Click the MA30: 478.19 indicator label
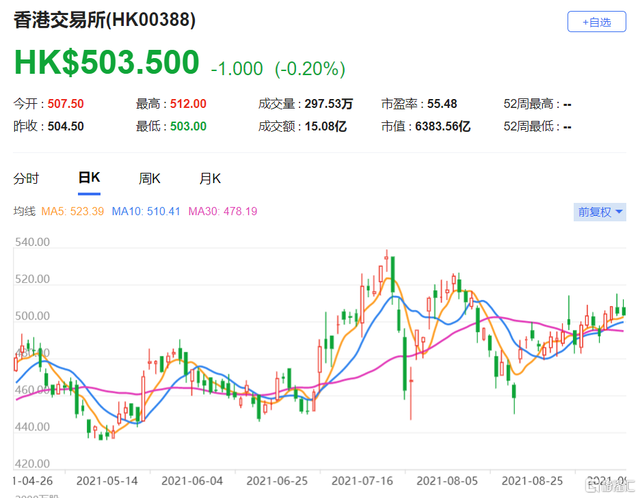 tap(222, 211)
